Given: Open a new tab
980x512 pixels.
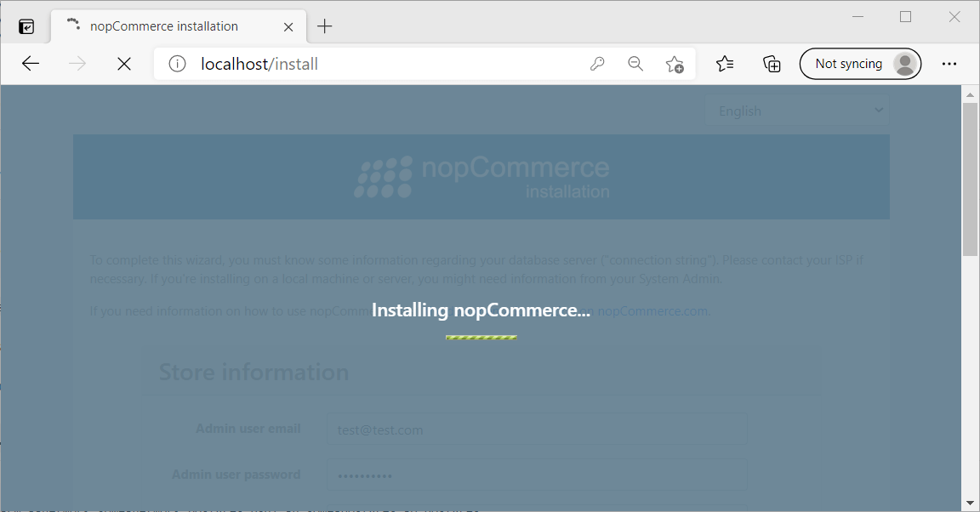Looking at the screenshot, I should (324, 26).
